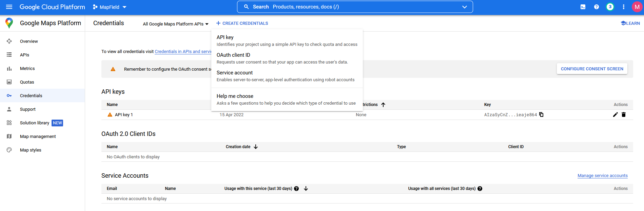644x211 pixels.
Task: Click help icon for usage with all services
Action: 480,189
